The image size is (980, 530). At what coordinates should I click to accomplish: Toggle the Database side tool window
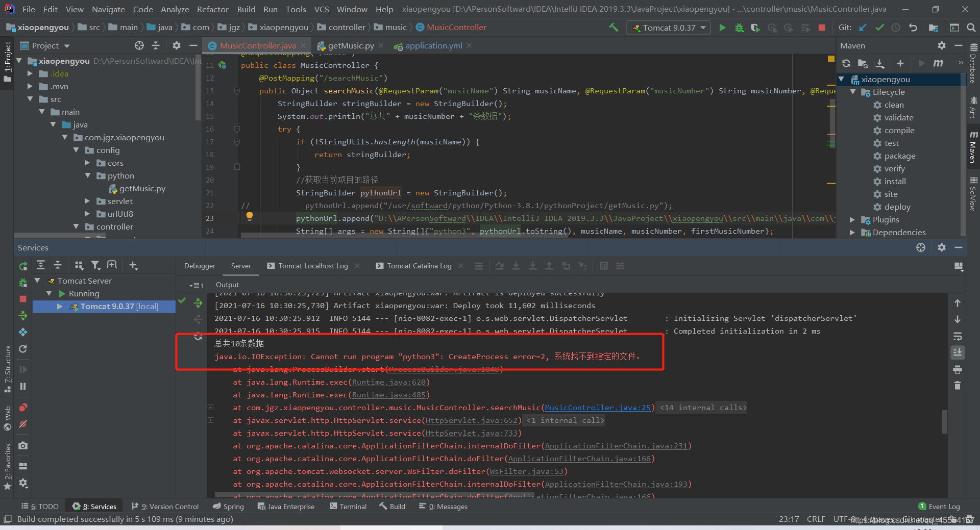(x=973, y=64)
